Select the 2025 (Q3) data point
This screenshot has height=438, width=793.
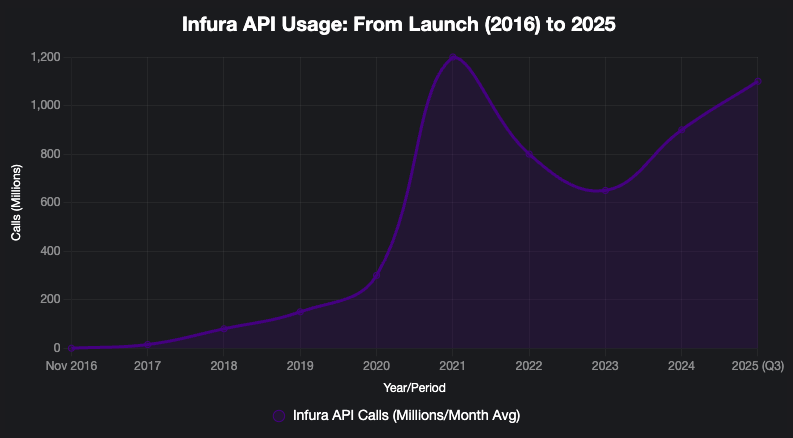[x=758, y=81]
